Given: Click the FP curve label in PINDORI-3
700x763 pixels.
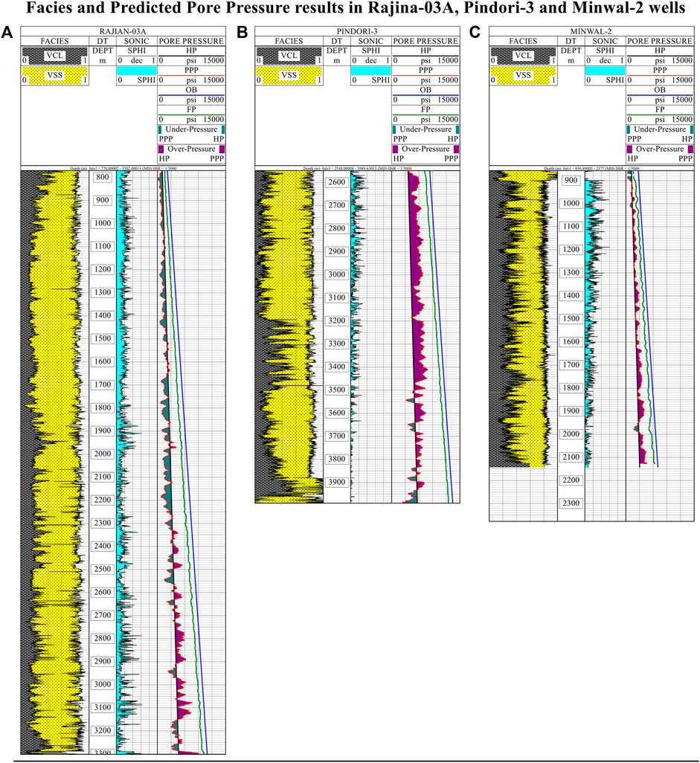Looking at the screenshot, I should (x=426, y=109).
